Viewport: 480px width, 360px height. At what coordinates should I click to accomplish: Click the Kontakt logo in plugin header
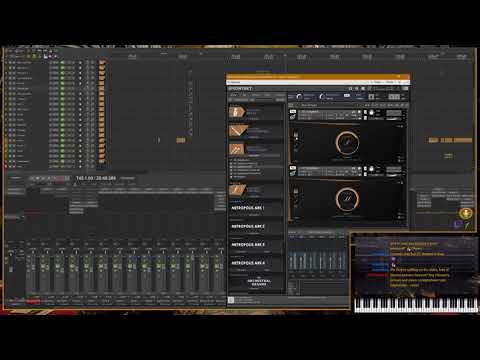240,88
